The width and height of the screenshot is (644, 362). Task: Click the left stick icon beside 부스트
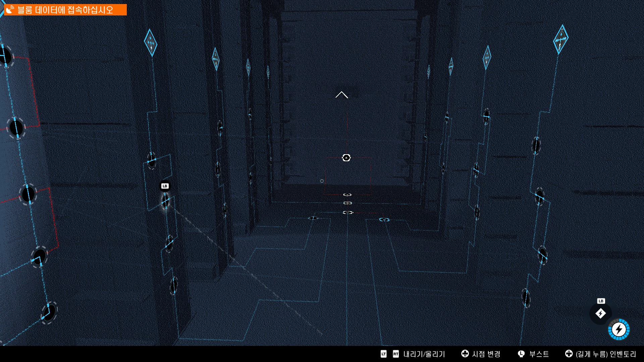pos(521,354)
